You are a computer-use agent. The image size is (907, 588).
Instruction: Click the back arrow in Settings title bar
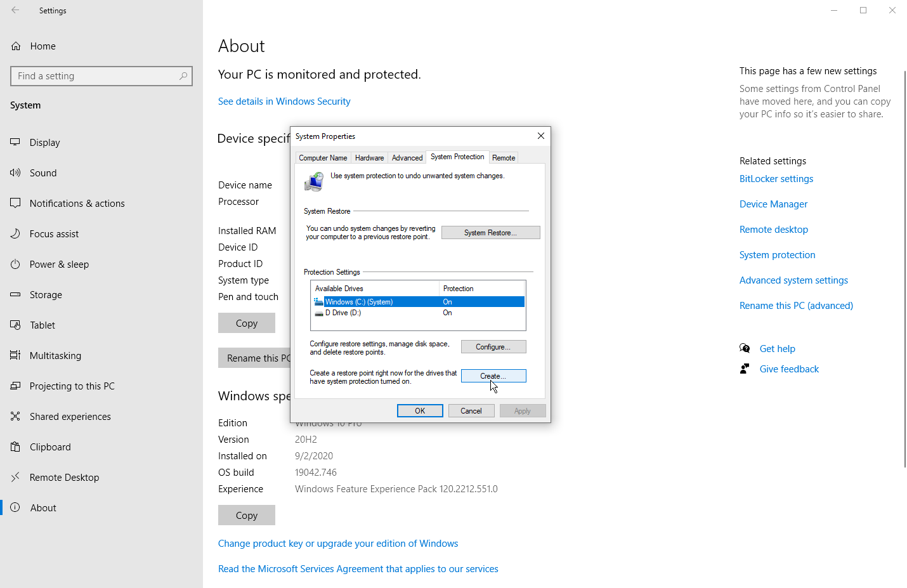[x=15, y=10]
